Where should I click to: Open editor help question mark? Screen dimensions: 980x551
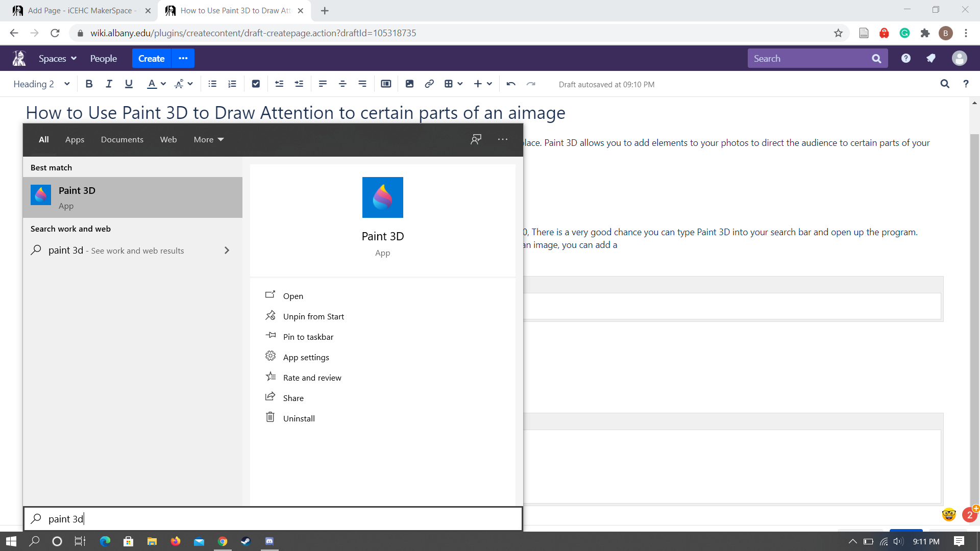tap(966, 84)
